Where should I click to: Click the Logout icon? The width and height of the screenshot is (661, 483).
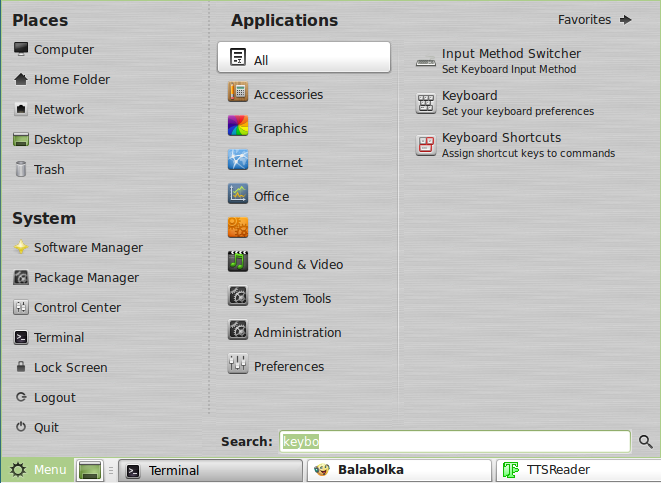(21, 397)
